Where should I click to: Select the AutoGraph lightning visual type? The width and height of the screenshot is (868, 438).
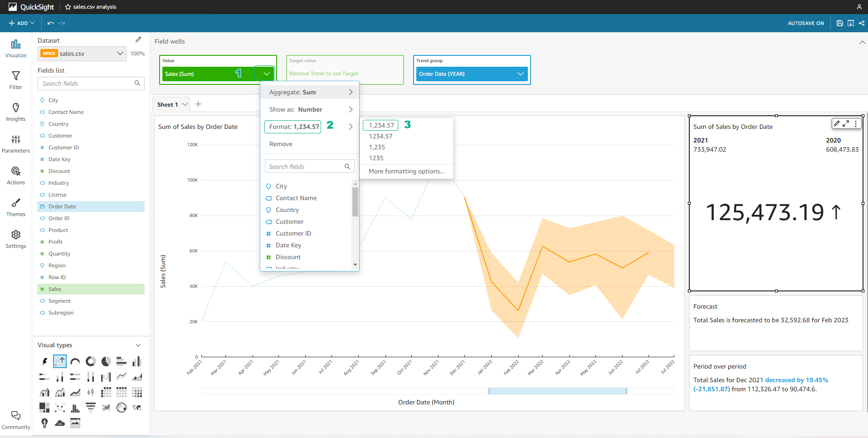44,361
